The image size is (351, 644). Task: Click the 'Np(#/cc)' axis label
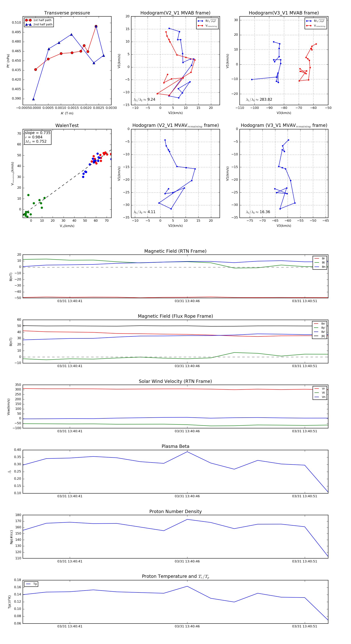point(11,537)
